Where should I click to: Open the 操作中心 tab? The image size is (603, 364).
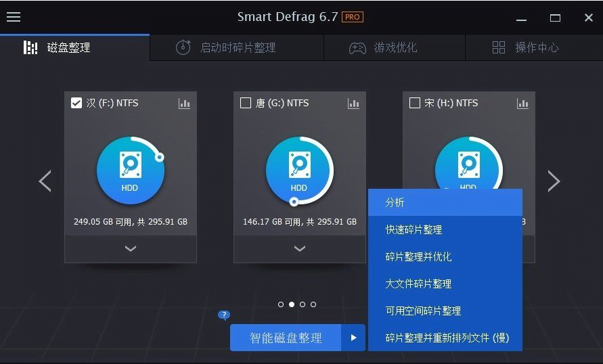pos(534,47)
